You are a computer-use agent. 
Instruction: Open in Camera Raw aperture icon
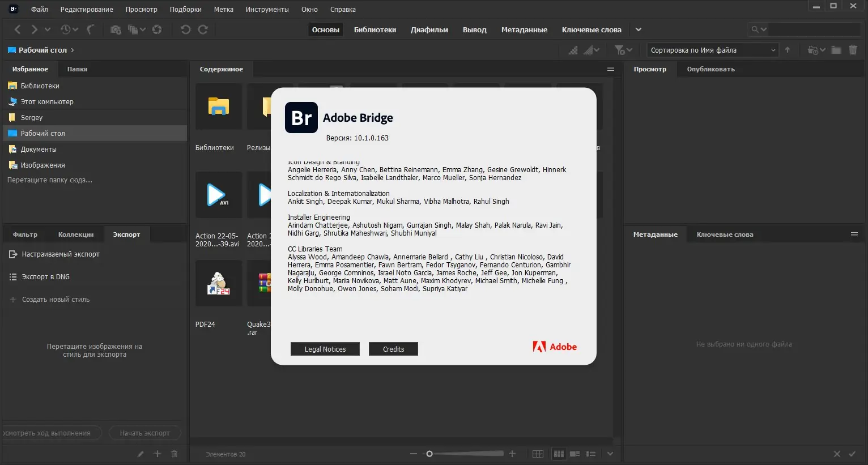(x=157, y=29)
